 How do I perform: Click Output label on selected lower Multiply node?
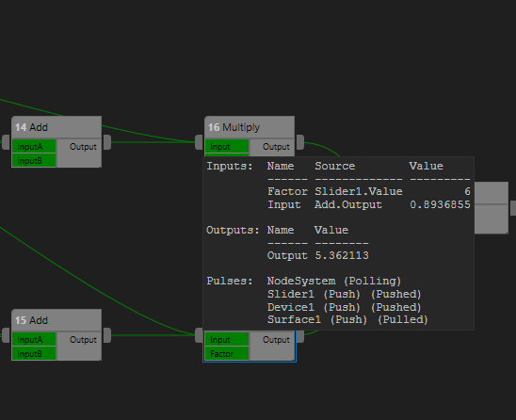pyautogui.click(x=276, y=339)
